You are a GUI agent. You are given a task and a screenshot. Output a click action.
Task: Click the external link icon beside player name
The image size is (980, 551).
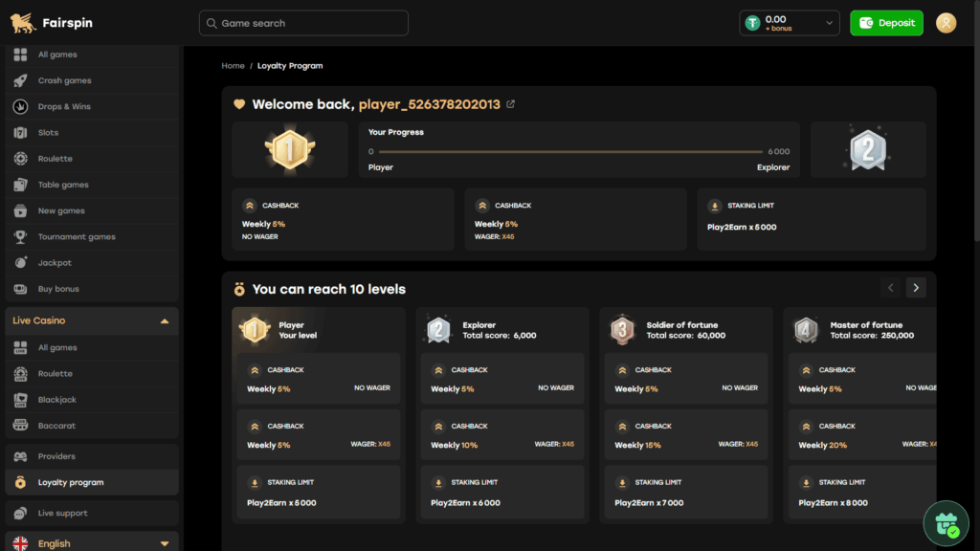pyautogui.click(x=510, y=104)
